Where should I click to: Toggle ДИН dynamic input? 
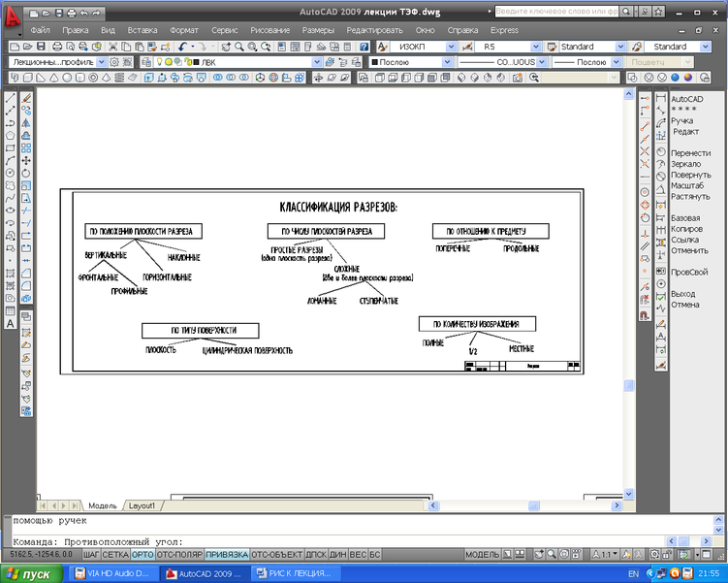coord(338,554)
